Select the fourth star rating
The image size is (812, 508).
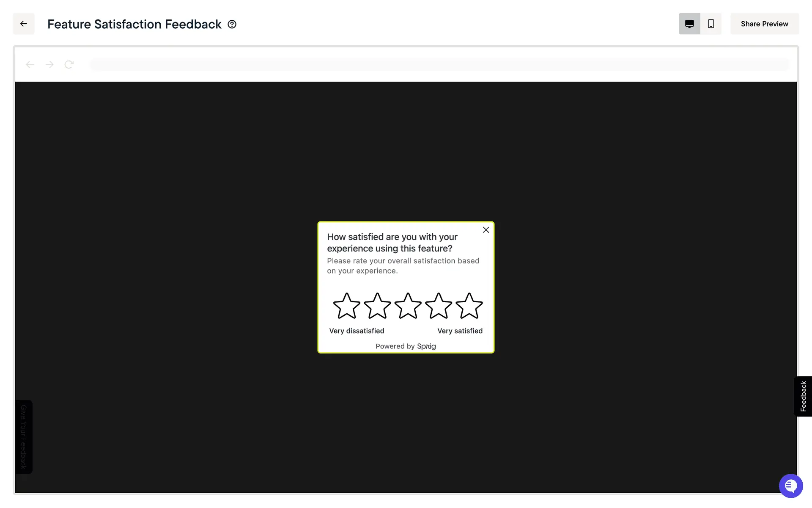pyautogui.click(x=439, y=306)
